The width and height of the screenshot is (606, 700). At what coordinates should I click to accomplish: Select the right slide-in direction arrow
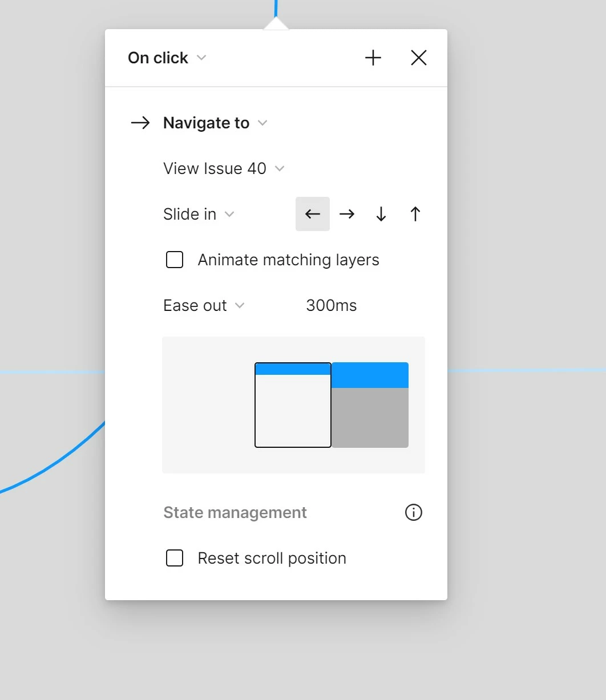(x=347, y=214)
